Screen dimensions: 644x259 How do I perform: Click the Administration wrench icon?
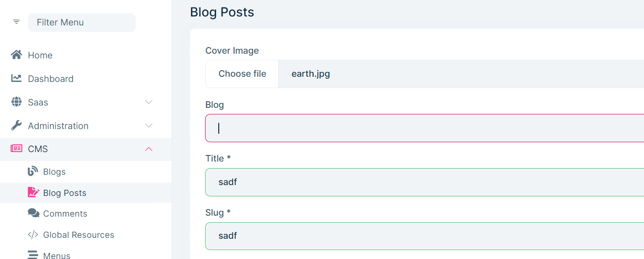pos(17,126)
